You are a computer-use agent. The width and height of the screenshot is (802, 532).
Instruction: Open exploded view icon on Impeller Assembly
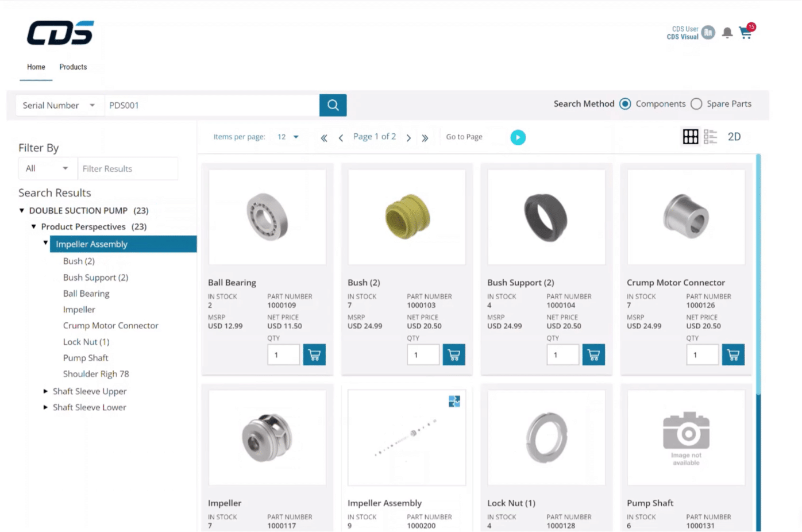coord(454,402)
